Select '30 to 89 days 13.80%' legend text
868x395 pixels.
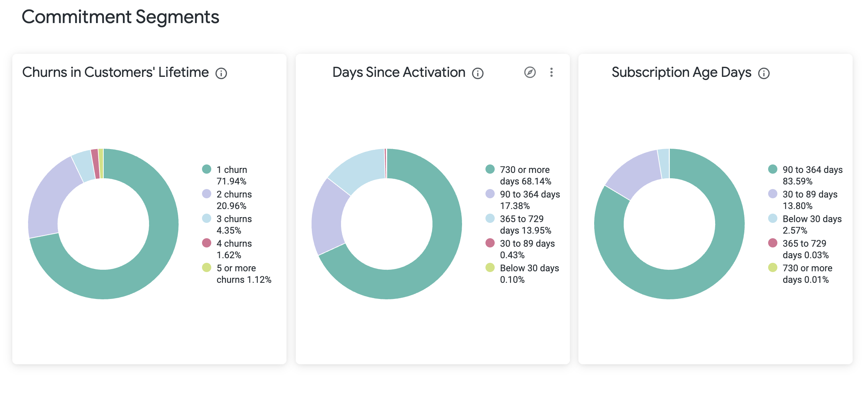click(x=810, y=200)
